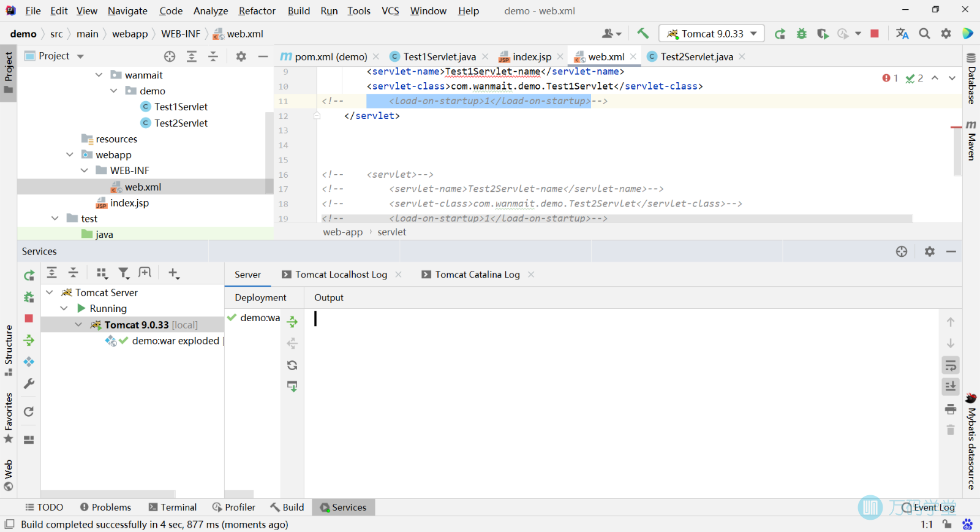Click the Services tree horizontal scrollbar
This screenshot has height=532, width=980.
(108, 494)
